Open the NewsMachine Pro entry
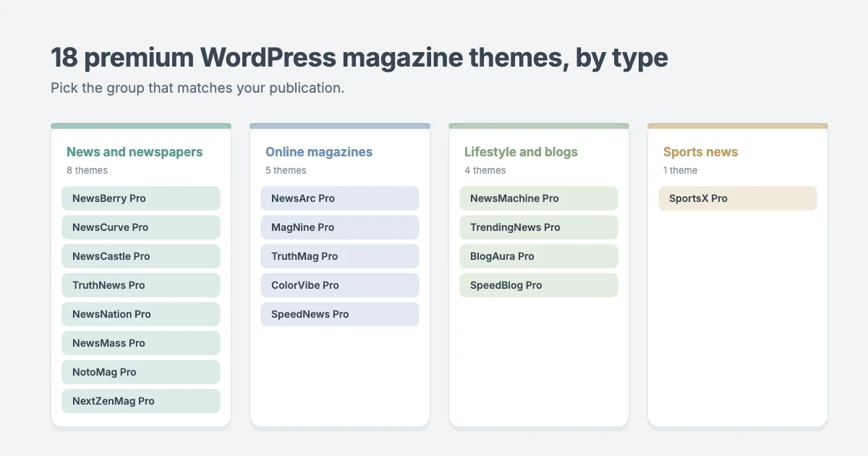 (539, 198)
